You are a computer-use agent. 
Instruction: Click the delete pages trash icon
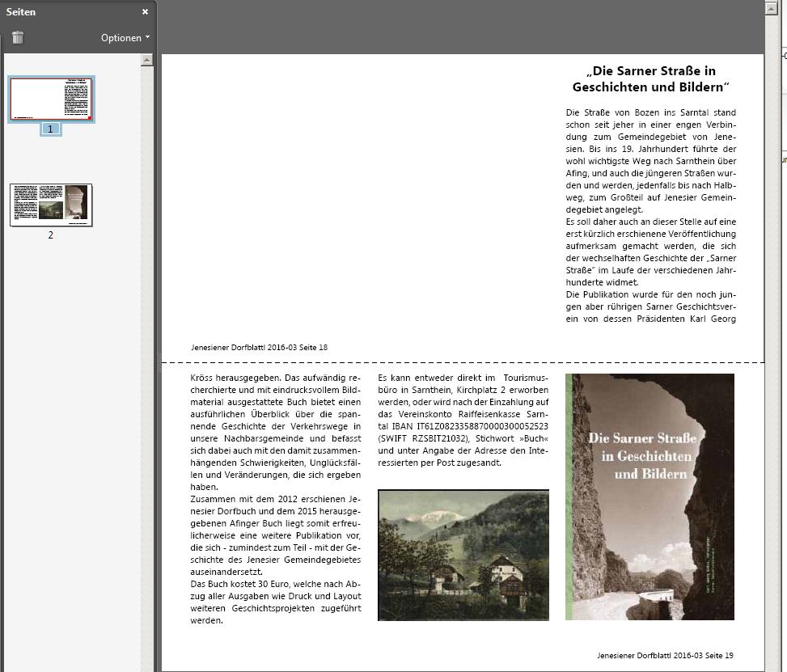17,37
